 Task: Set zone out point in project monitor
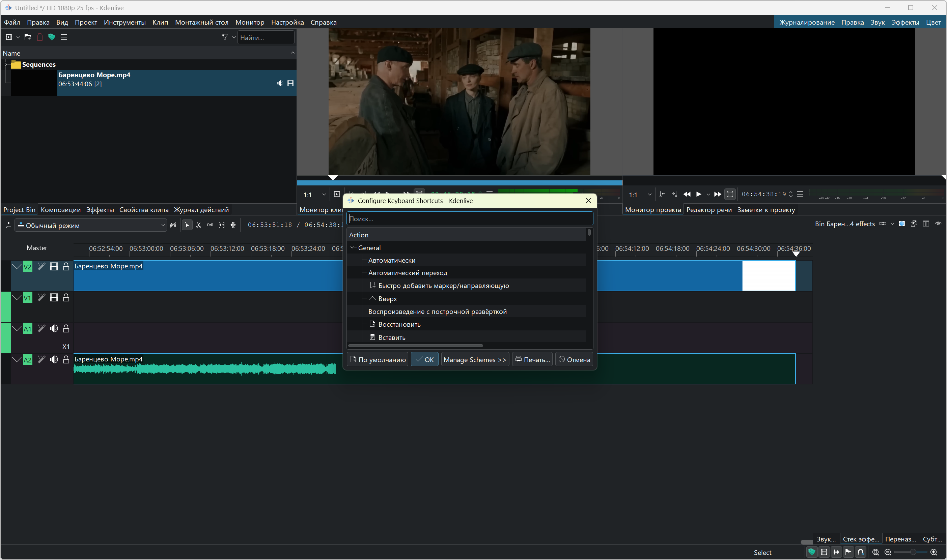click(674, 194)
